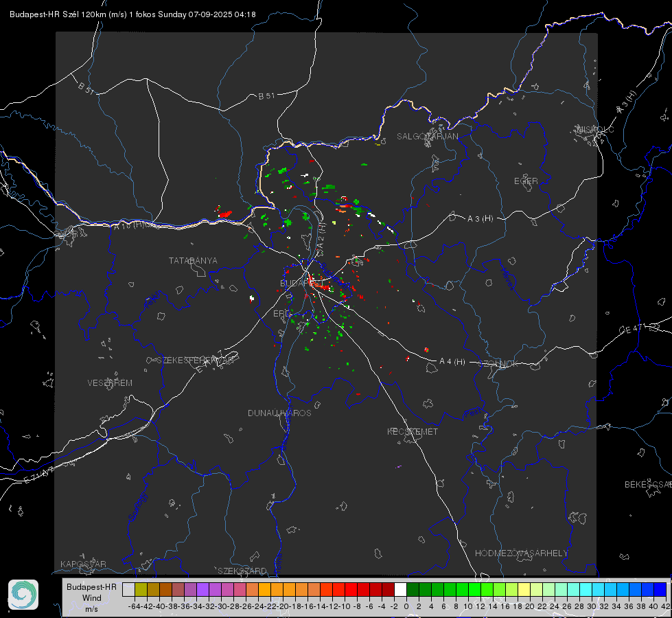Click the SALGÓTARJÁN city label
This screenshot has height=618, width=672.
click(427, 137)
